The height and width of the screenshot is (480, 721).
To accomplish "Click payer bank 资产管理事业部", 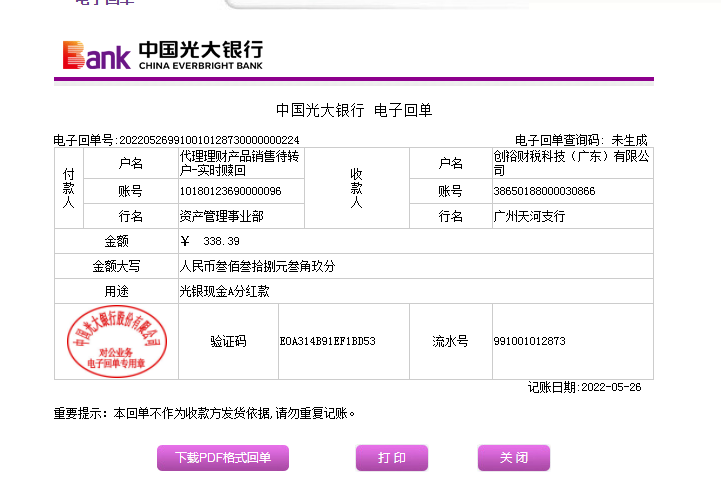I will tap(221, 216).
